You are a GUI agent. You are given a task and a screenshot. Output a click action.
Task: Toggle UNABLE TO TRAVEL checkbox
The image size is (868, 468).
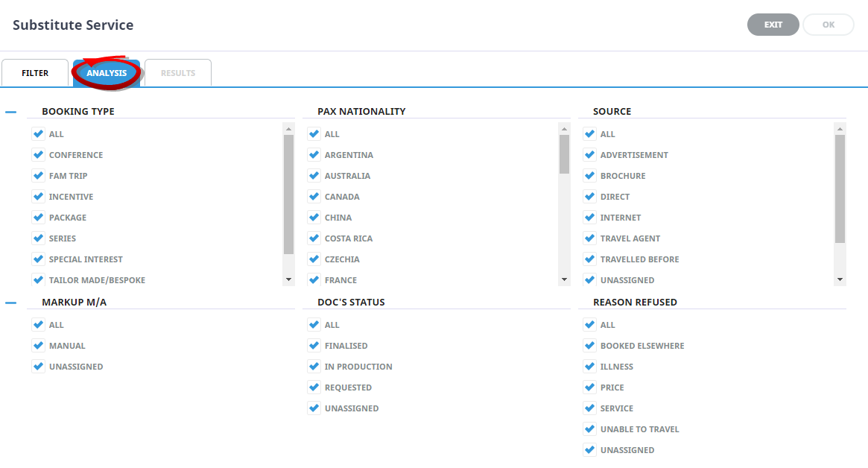point(589,429)
